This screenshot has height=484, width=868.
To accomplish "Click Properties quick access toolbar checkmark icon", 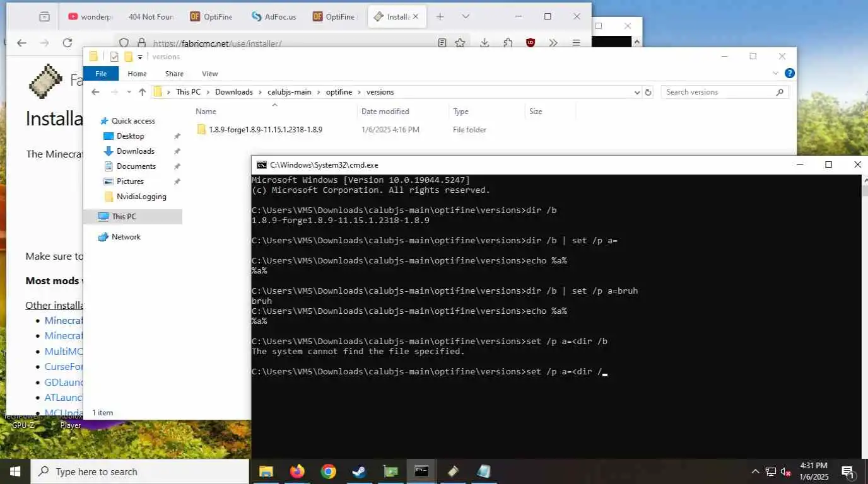I will tap(114, 57).
